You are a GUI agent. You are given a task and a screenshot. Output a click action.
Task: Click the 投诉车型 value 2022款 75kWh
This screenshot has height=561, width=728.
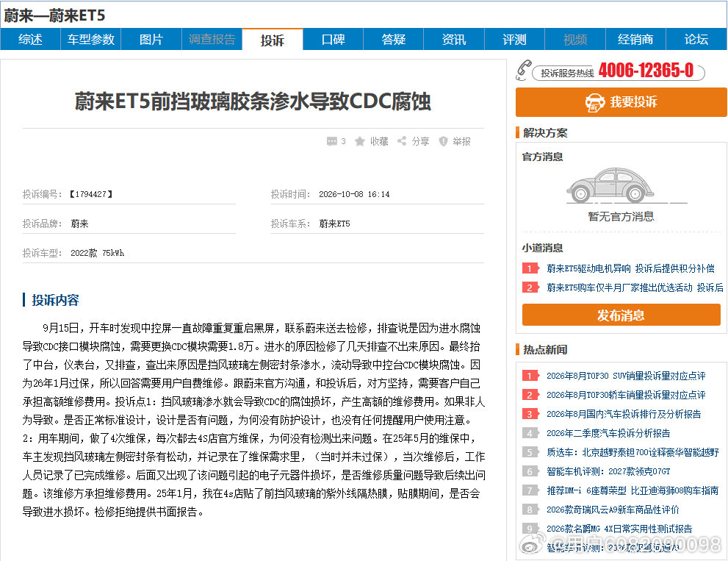point(97,253)
